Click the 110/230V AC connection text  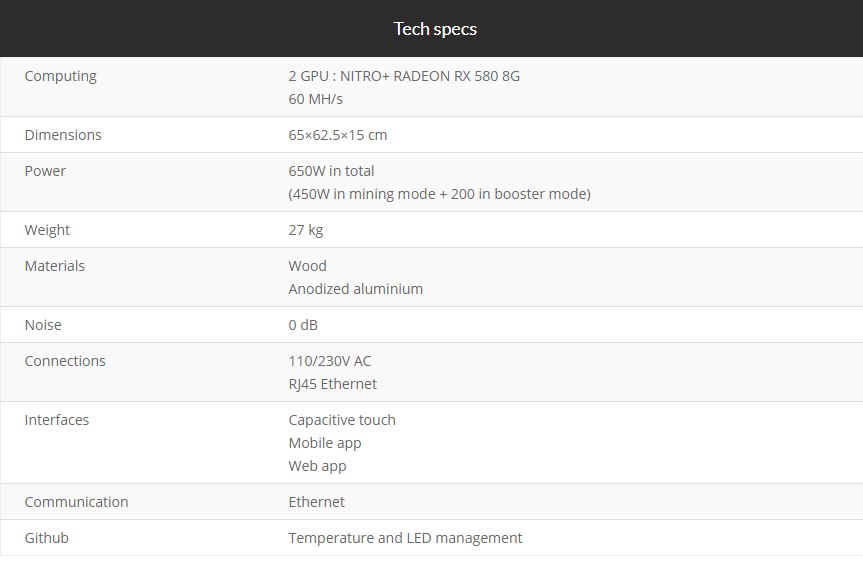click(x=330, y=361)
